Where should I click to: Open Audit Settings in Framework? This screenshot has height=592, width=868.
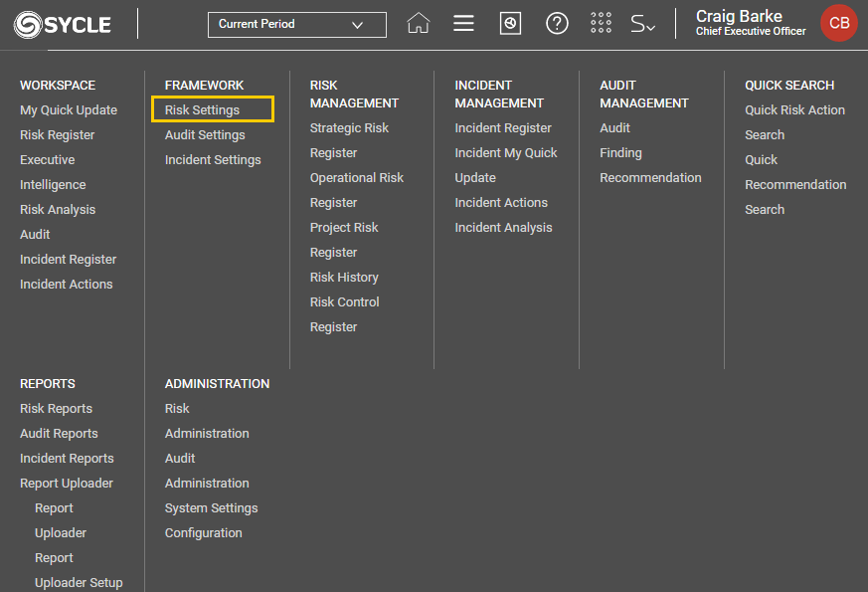(x=205, y=135)
